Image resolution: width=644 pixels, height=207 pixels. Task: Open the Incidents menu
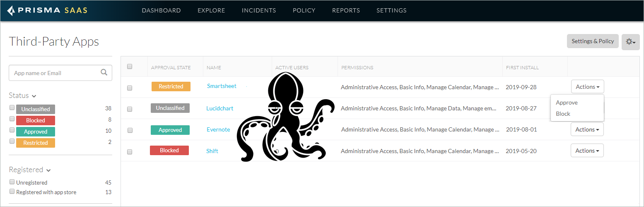pos(259,10)
